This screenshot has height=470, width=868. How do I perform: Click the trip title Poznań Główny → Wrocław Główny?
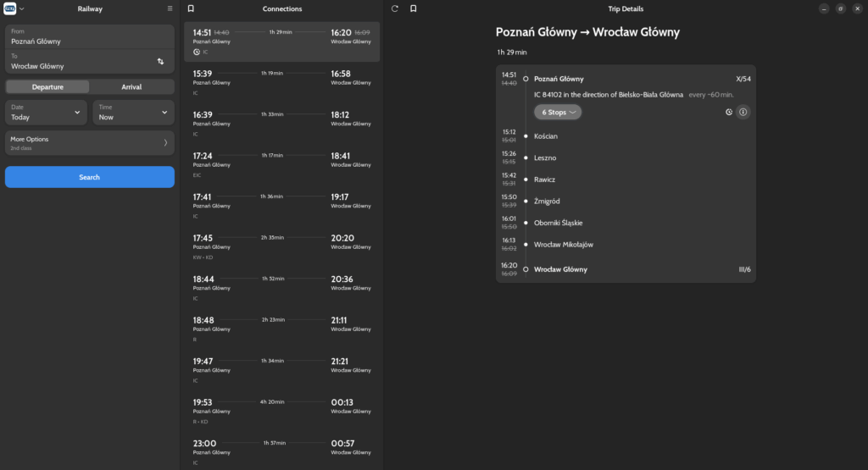587,32
